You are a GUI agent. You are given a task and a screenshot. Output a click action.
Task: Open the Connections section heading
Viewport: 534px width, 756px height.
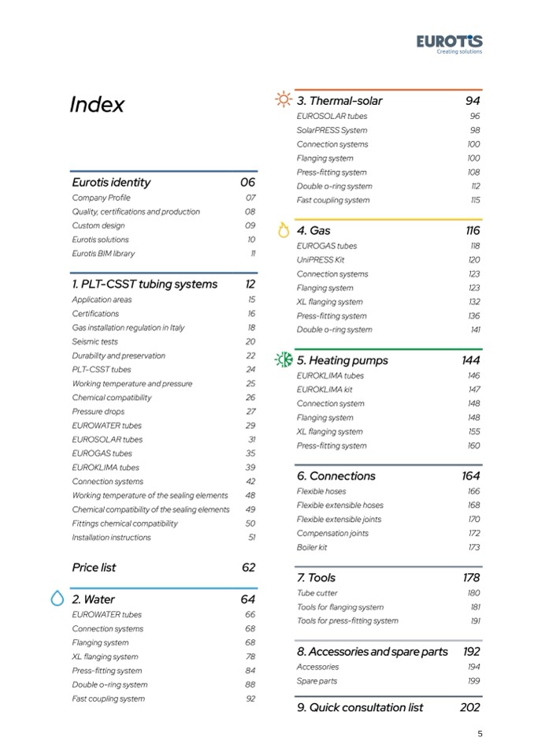(x=336, y=476)
